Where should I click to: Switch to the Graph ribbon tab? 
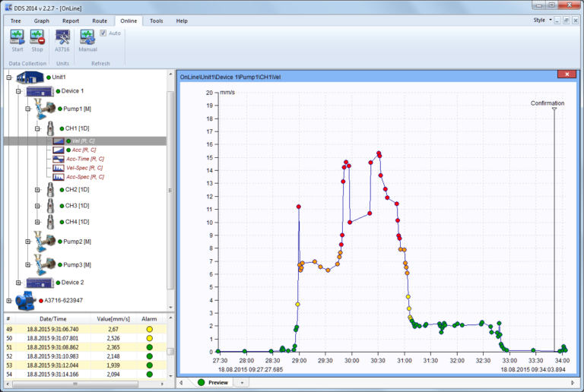point(41,21)
